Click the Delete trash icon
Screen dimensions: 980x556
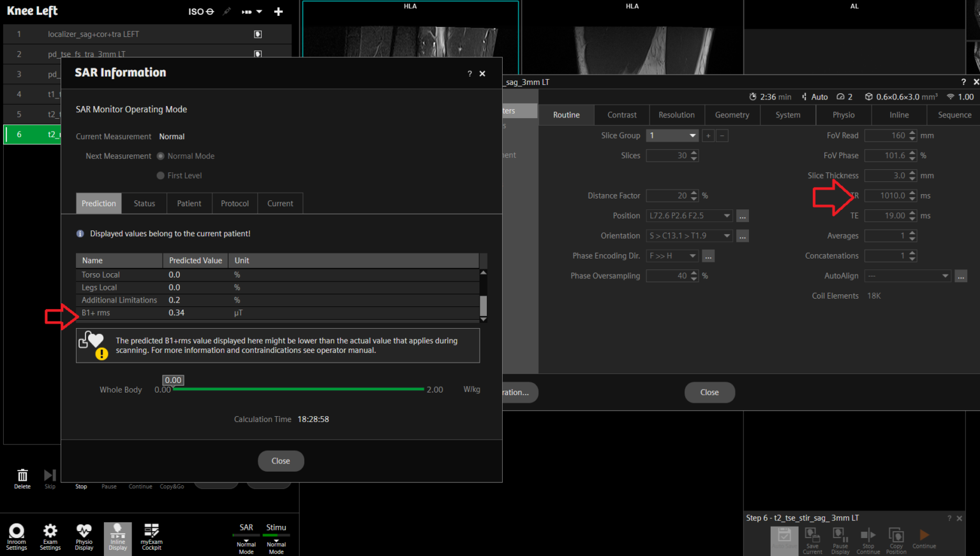[22, 477]
